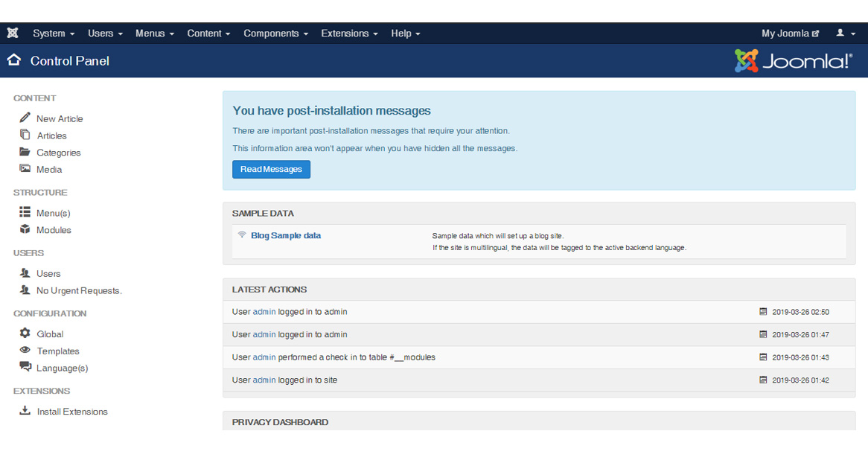
Task: Click the Modules cube icon
Action: [x=25, y=229]
